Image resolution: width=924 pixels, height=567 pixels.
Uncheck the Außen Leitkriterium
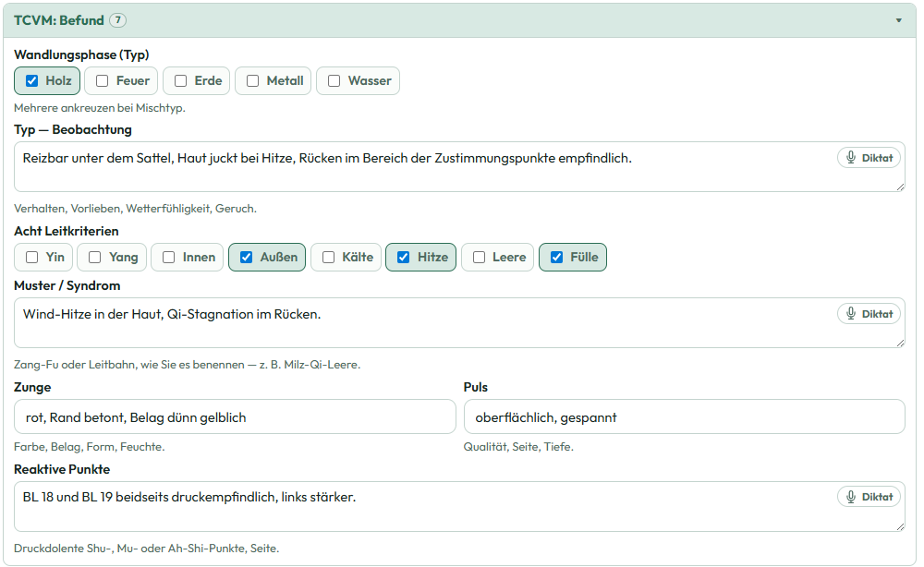click(x=247, y=258)
